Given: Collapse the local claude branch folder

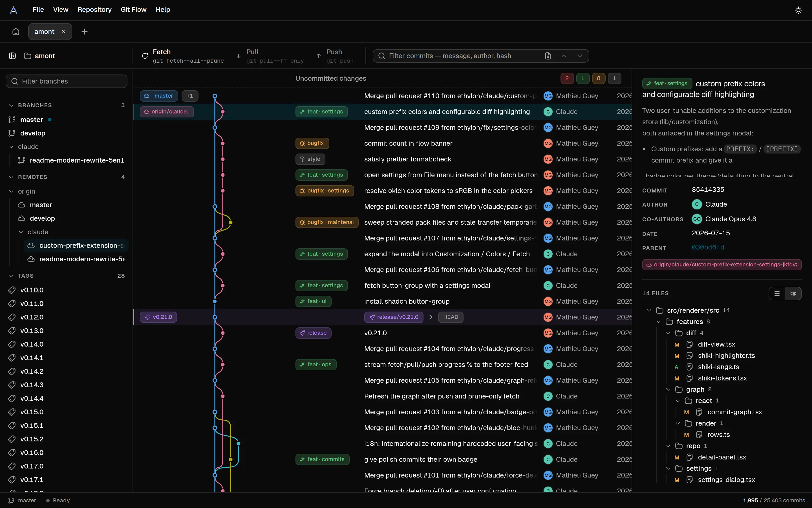Looking at the screenshot, I should 11,147.
